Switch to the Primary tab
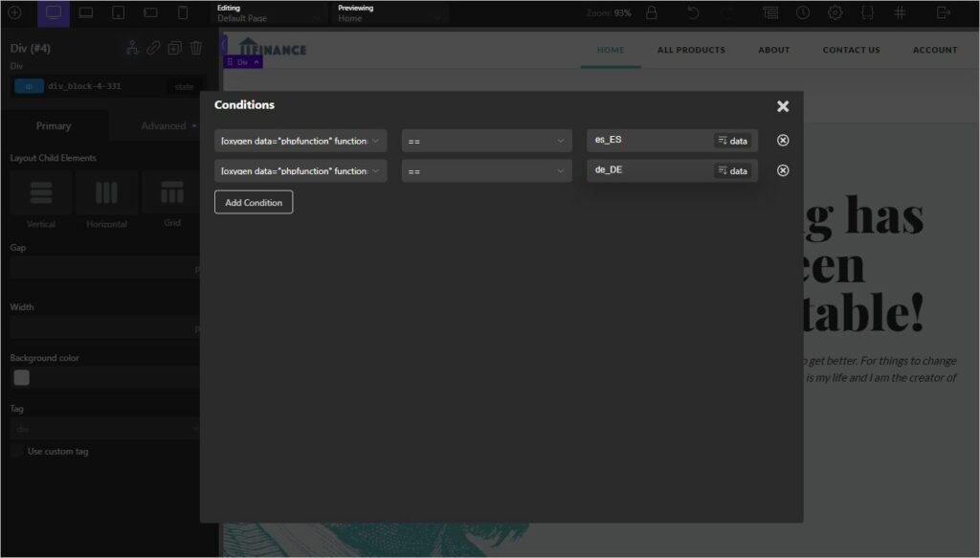Image resolution: width=980 pixels, height=558 pixels. tap(54, 125)
